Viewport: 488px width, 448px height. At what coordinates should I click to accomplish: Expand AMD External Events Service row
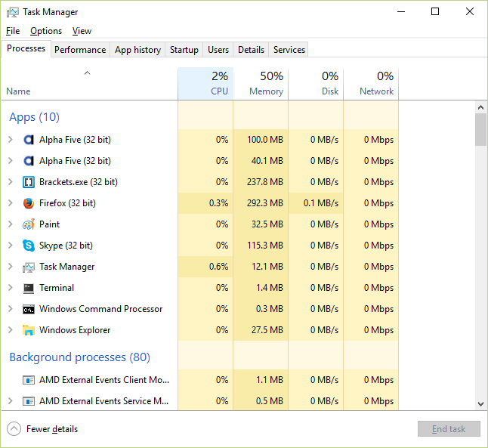[x=11, y=401]
